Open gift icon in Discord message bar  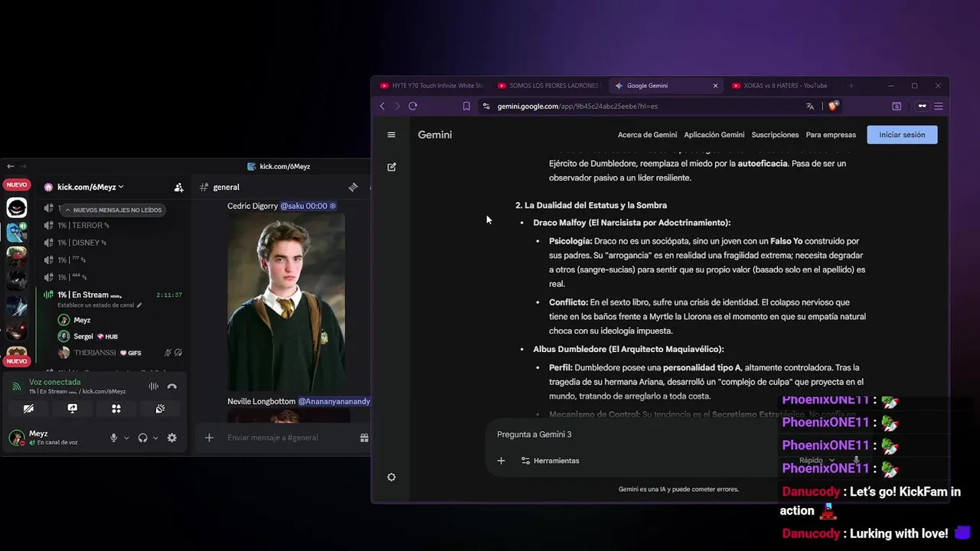(364, 438)
